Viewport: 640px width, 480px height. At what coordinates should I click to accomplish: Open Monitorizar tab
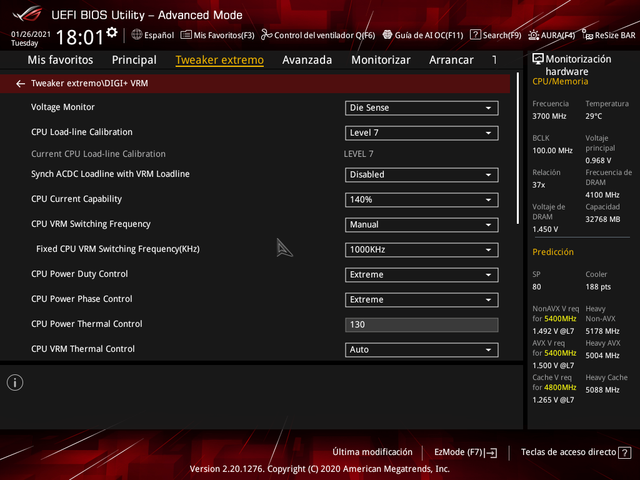click(x=381, y=60)
